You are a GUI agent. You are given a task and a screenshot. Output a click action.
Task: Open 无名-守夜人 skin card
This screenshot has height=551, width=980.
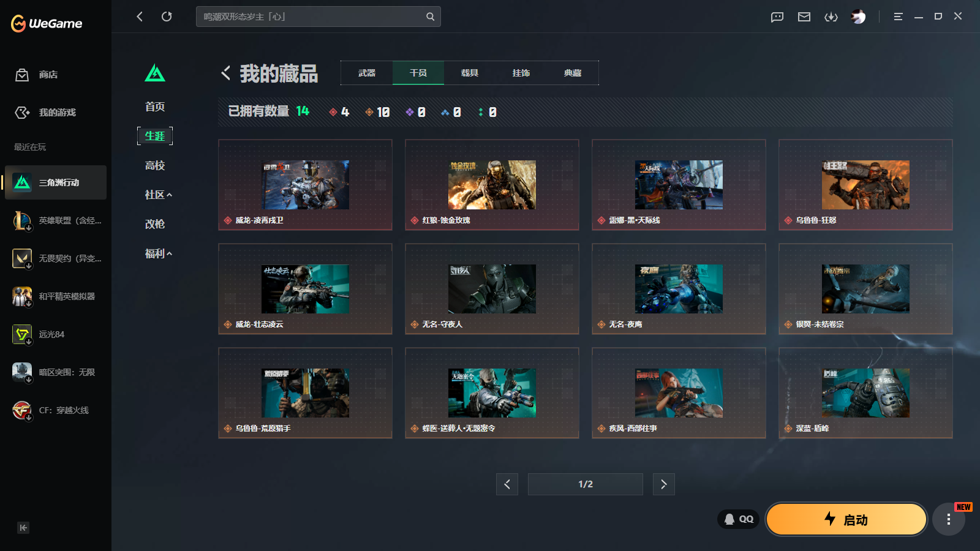[x=492, y=289]
